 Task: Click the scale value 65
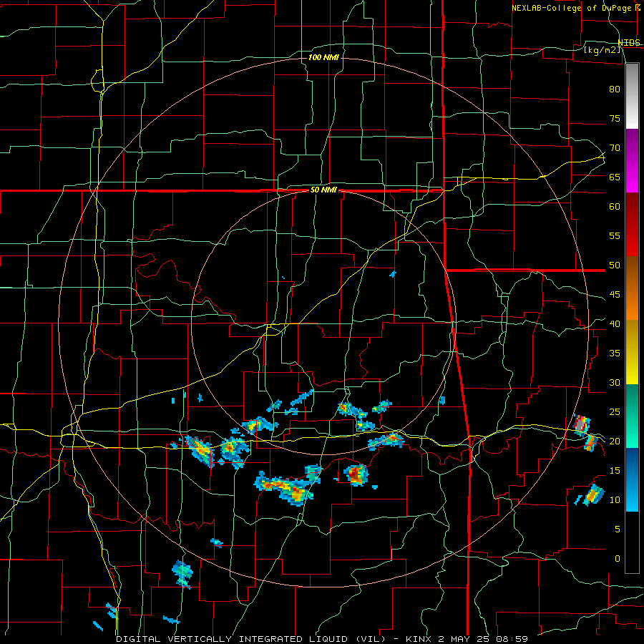tap(615, 177)
